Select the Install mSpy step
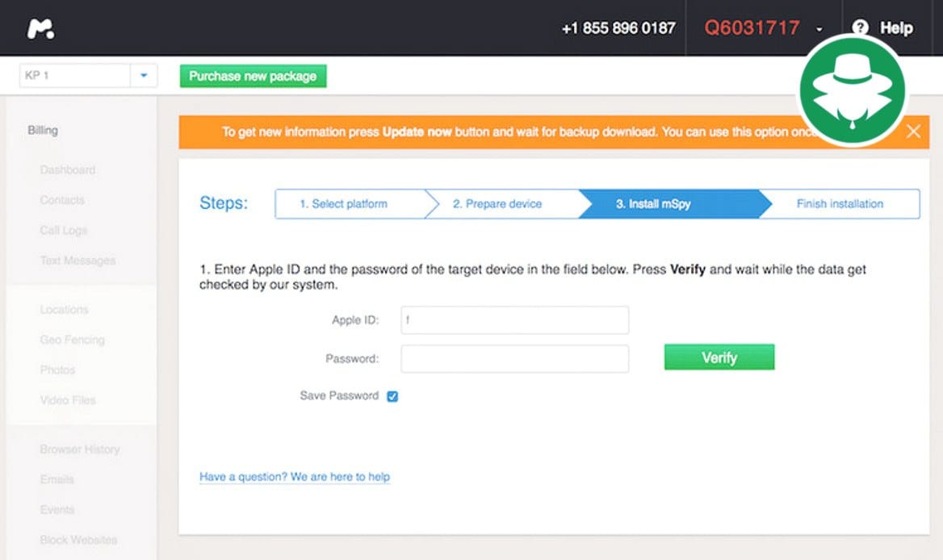The image size is (943, 560). (653, 204)
